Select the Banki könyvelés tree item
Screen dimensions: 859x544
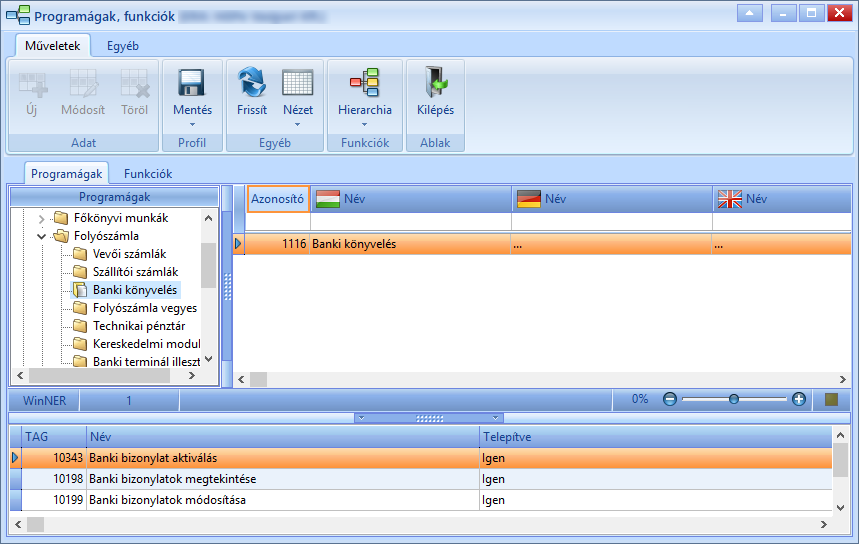(135, 290)
